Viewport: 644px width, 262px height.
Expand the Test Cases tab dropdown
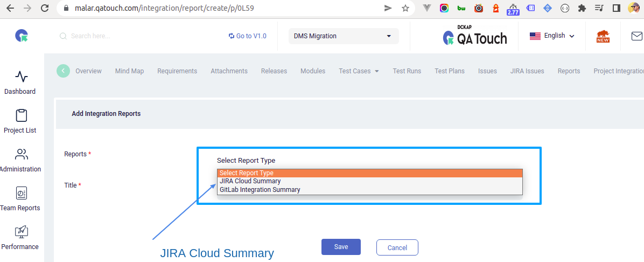[359, 71]
